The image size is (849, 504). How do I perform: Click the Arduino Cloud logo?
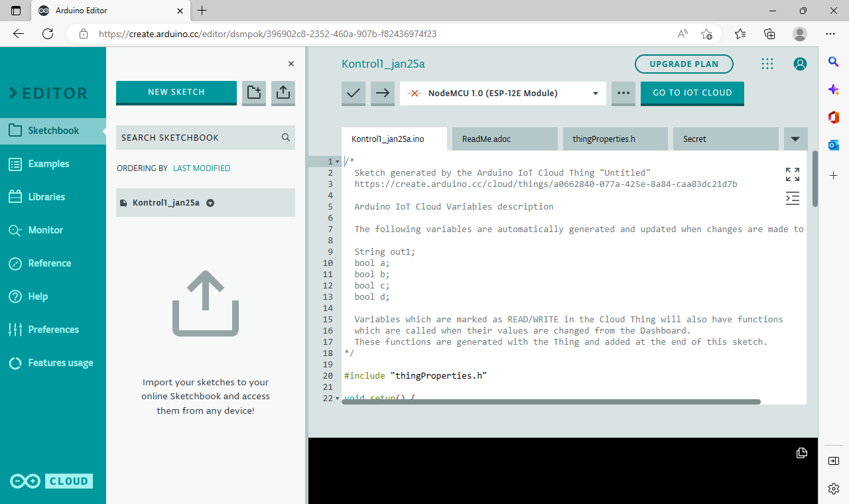pyautogui.click(x=52, y=481)
